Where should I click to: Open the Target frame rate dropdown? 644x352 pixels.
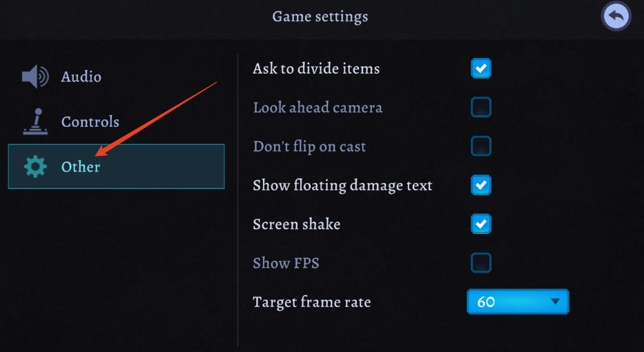click(518, 302)
